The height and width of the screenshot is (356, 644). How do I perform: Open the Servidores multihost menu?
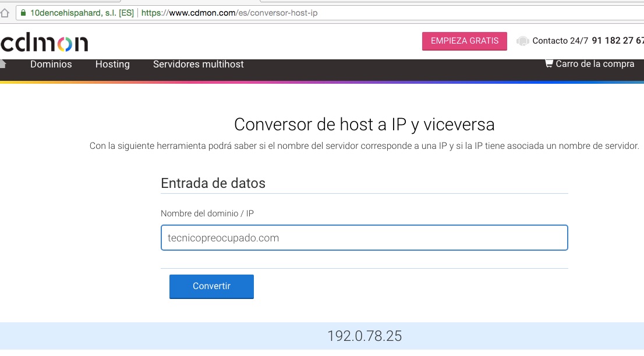pyautogui.click(x=198, y=64)
